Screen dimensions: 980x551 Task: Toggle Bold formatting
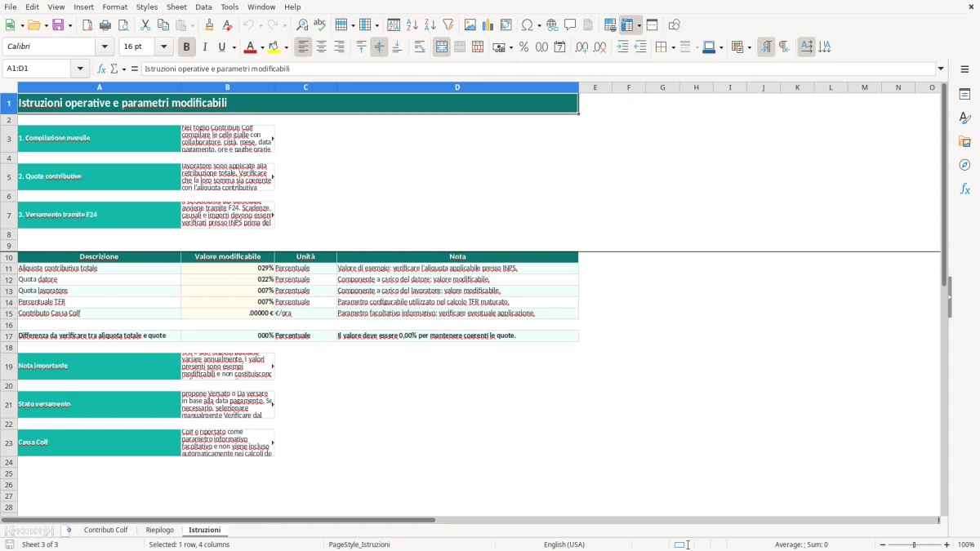coord(187,47)
